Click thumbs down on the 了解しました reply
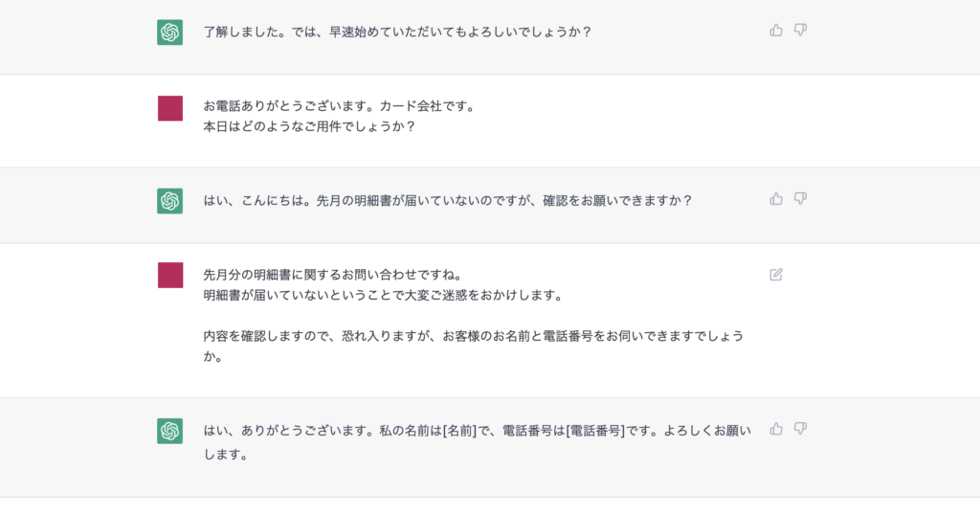Image resolution: width=980 pixels, height=515 pixels. pyautogui.click(x=801, y=31)
